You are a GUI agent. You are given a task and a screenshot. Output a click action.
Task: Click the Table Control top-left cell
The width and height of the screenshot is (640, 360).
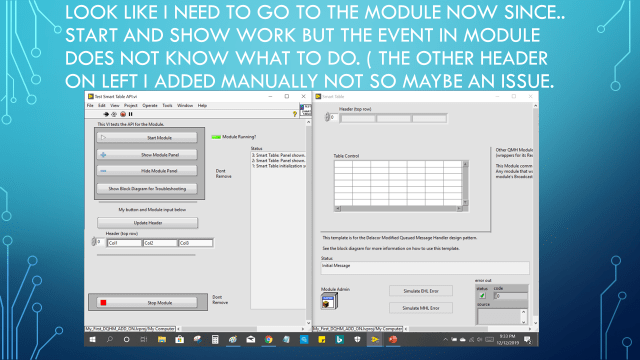343,164
